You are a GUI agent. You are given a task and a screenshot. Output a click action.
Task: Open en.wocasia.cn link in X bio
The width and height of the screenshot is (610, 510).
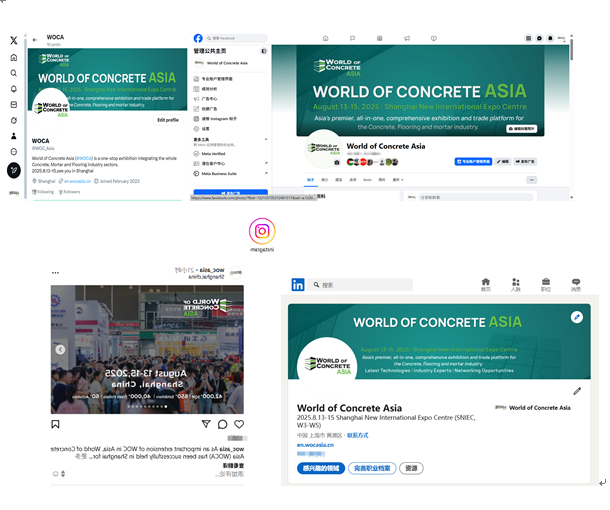tap(77, 181)
